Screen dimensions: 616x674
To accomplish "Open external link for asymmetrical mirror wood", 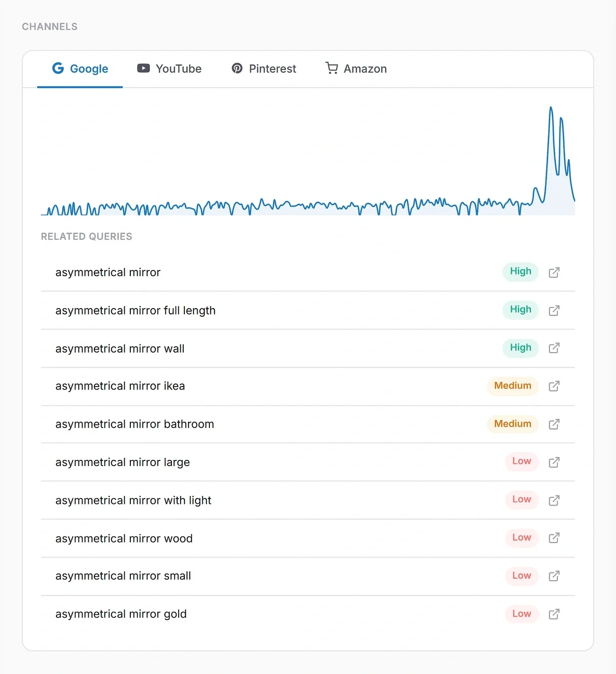I will click(554, 538).
